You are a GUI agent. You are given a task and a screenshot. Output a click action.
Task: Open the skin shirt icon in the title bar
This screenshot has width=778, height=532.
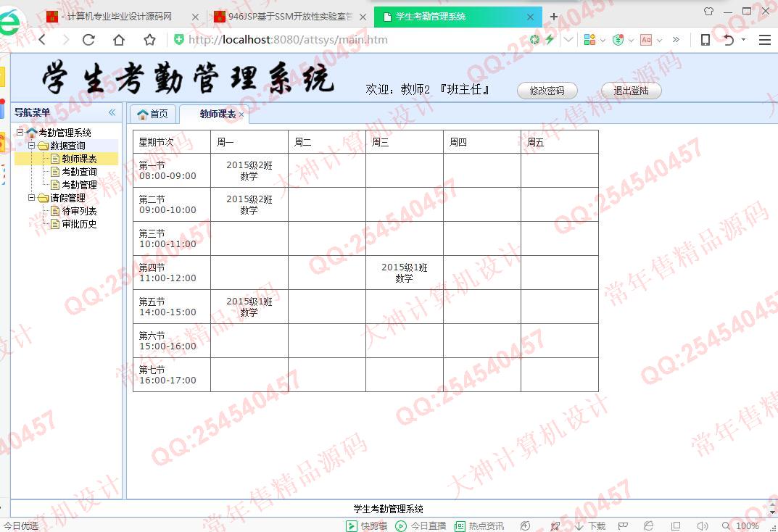[x=708, y=11]
